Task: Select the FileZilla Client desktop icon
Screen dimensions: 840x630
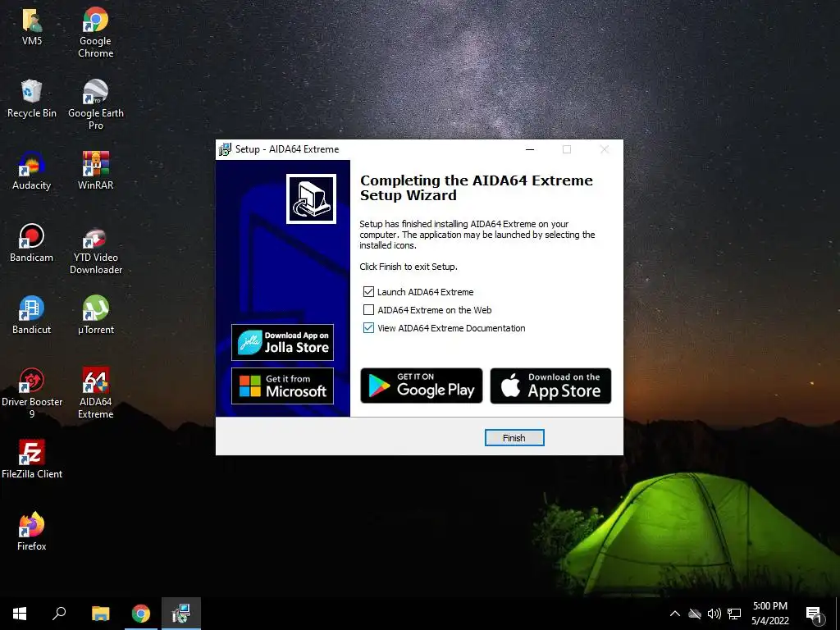Action: (32, 459)
